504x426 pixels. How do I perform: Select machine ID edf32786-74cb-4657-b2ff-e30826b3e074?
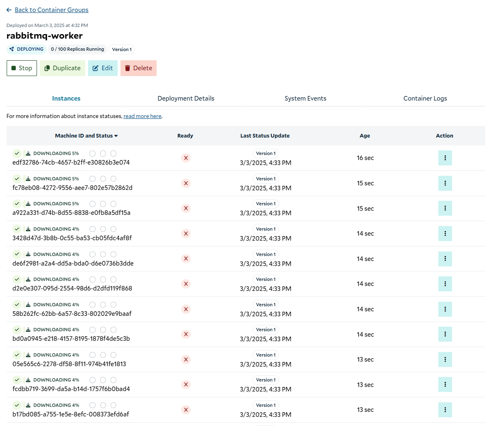[x=71, y=163]
